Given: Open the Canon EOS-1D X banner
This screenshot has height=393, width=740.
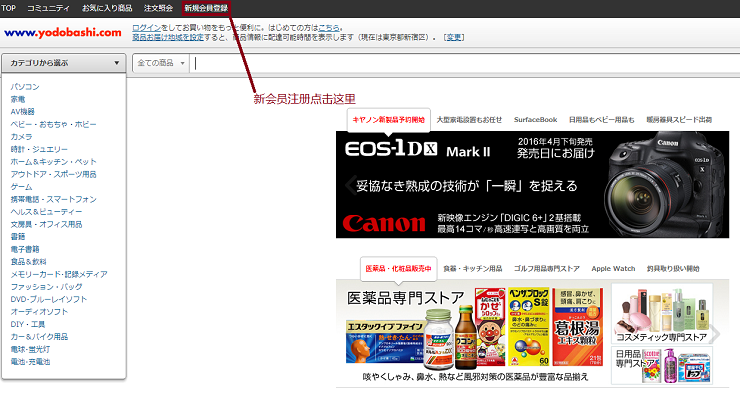Looking at the screenshot, I should (x=532, y=184).
